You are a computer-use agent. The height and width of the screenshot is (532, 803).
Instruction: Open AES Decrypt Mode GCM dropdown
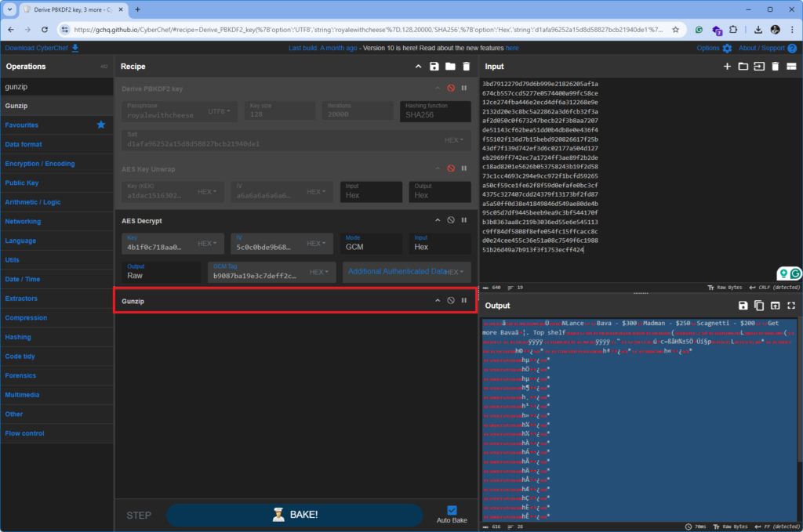(371, 244)
